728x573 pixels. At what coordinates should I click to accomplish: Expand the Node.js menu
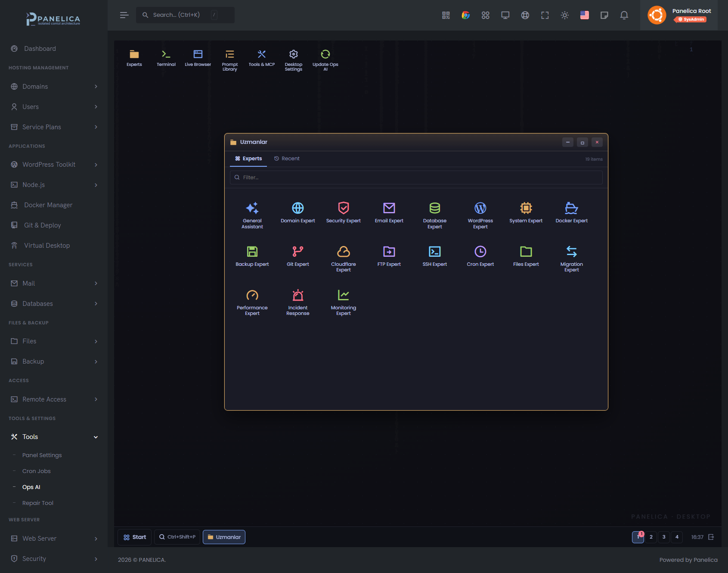[x=54, y=185]
